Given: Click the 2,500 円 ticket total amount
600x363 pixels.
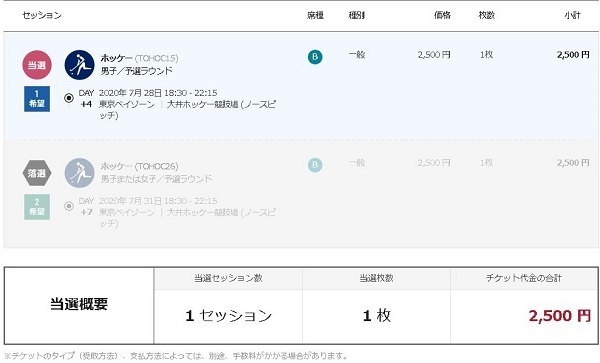Looking at the screenshot, I should click(560, 316).
